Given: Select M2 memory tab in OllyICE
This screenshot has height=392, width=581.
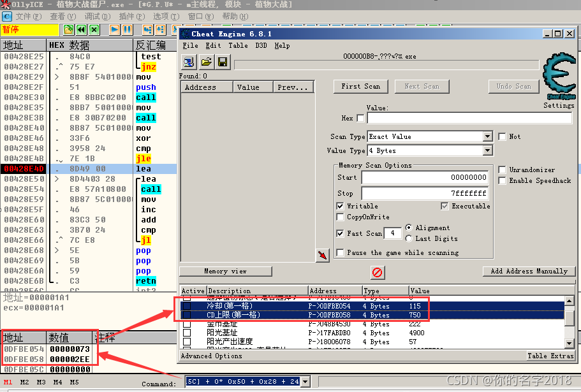Looking at the screenshot, I should tap(24, 382).
